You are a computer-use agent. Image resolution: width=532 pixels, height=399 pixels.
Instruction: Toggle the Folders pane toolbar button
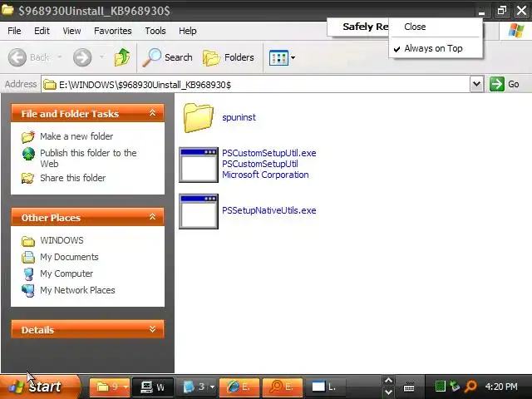(229, 57)
